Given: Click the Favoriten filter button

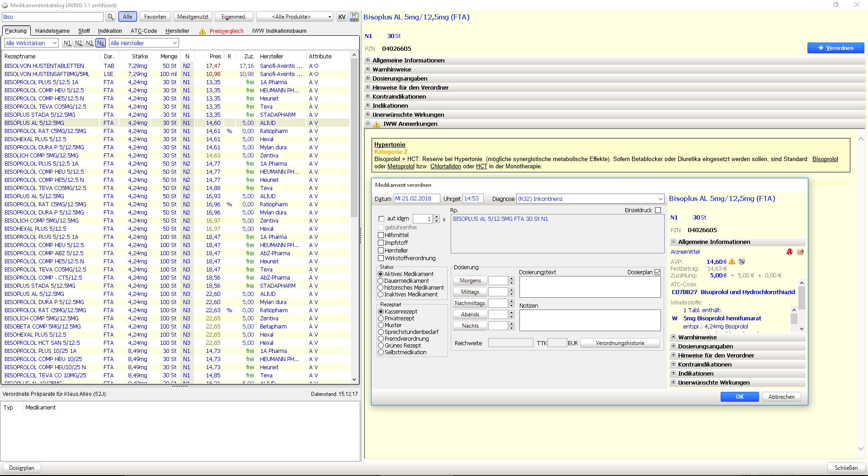Looking at the screenshot, I should point(155,17).
